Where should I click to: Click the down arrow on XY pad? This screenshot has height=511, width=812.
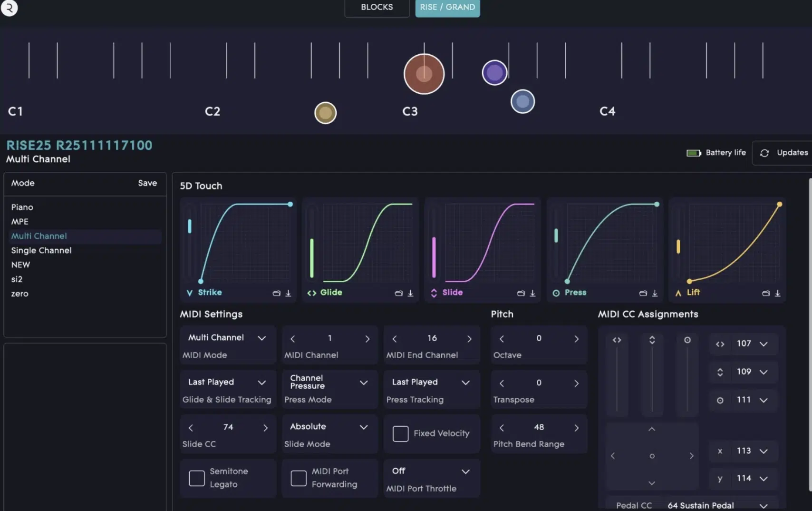(x=652, y=483)
